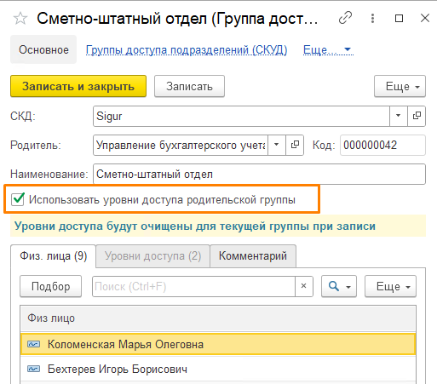Screen dimensions: 437x384
Task: Click the Код field 000000042
Action: click(383, 145)
